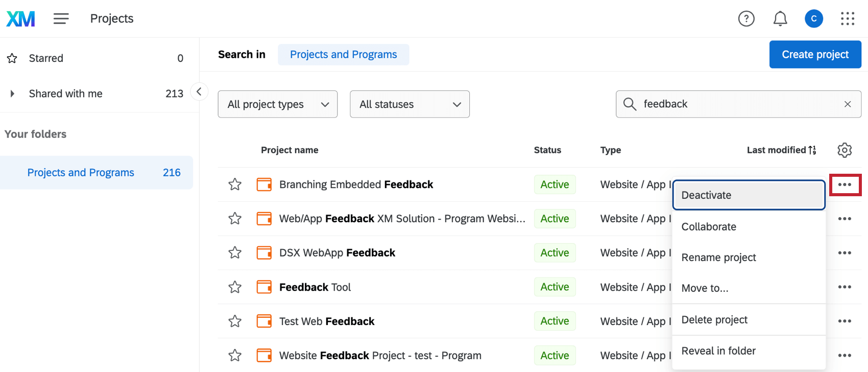Click the Create project button
The width and height of the screenshot is (868, 372).
point(815,55)
